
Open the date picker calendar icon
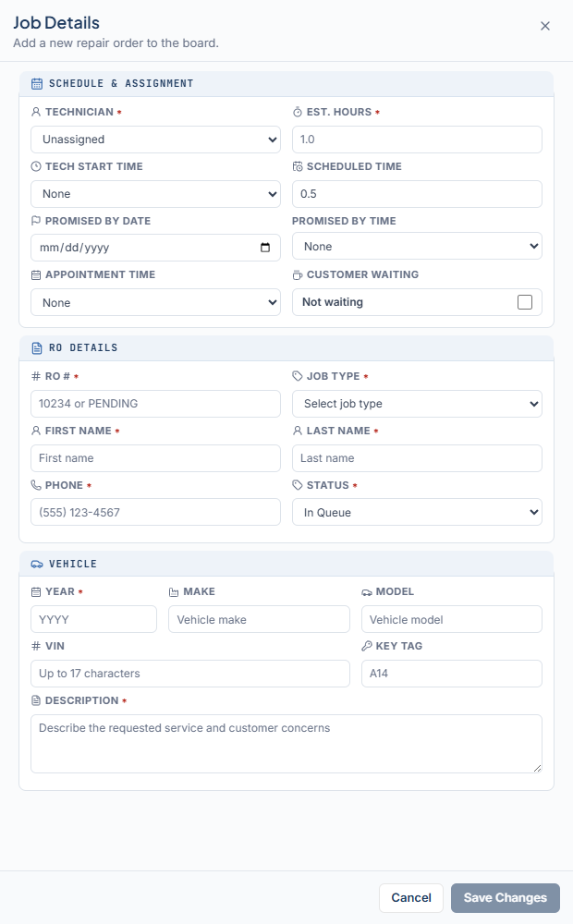pyautogui.click(x=265, y=248)
